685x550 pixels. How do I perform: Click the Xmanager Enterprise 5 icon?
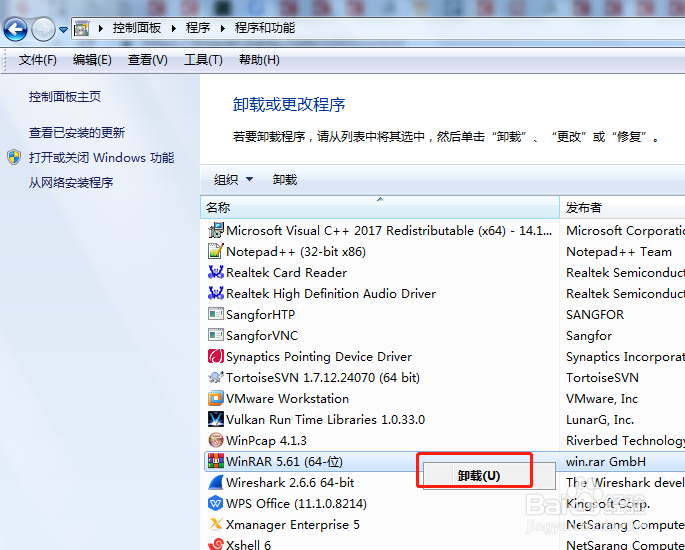pyautogui.click(x=215, y=524)
